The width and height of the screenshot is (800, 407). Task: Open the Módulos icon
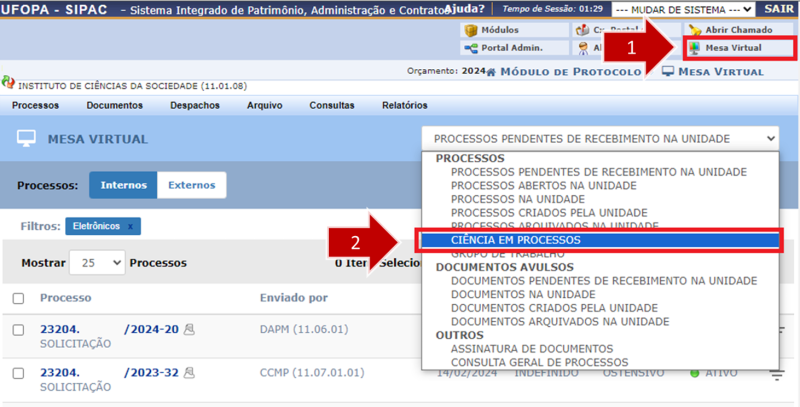[470, 30]
